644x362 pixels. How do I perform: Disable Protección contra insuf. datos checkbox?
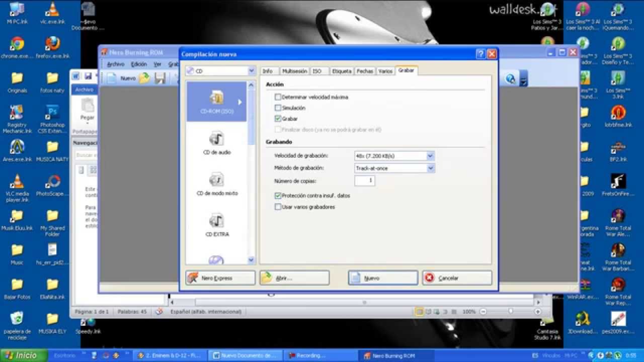pos(278,196)
